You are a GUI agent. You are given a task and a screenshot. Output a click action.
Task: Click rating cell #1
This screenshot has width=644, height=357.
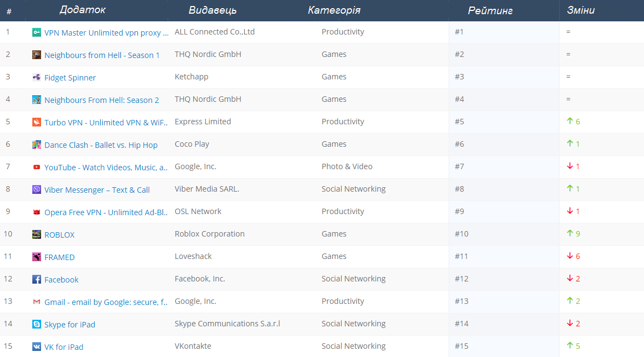[x=459, y=32]
